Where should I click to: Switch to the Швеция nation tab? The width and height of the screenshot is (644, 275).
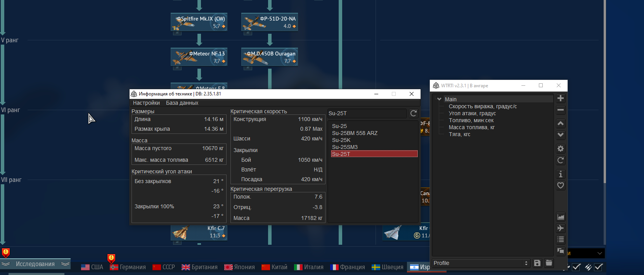coord(388,267)
